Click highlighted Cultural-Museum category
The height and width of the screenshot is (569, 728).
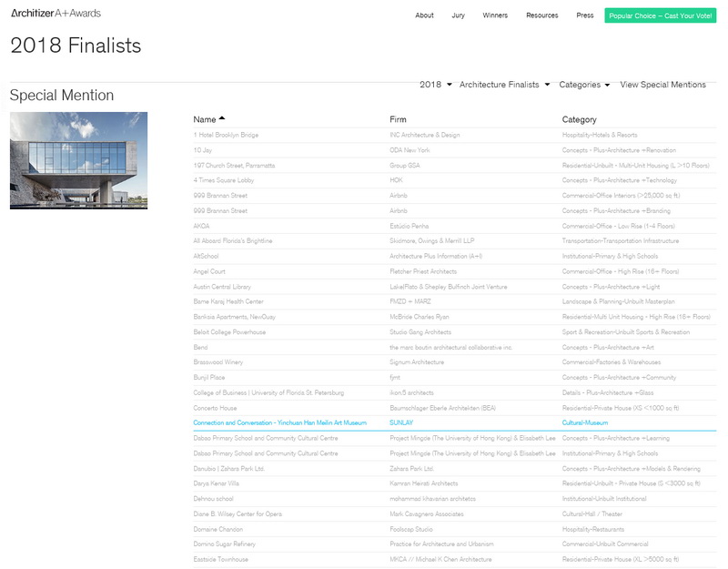coord(584,422)
